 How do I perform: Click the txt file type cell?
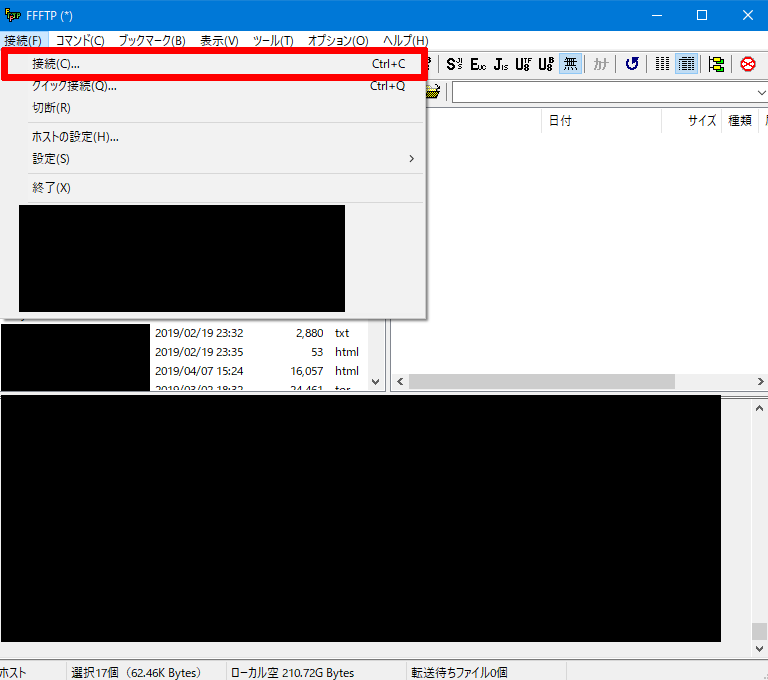pyautogui.click(x=342, y=333)
